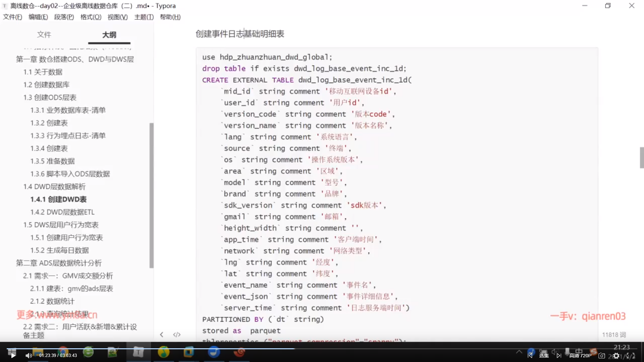Open the 主题(T) menu

tap(144, 17)
